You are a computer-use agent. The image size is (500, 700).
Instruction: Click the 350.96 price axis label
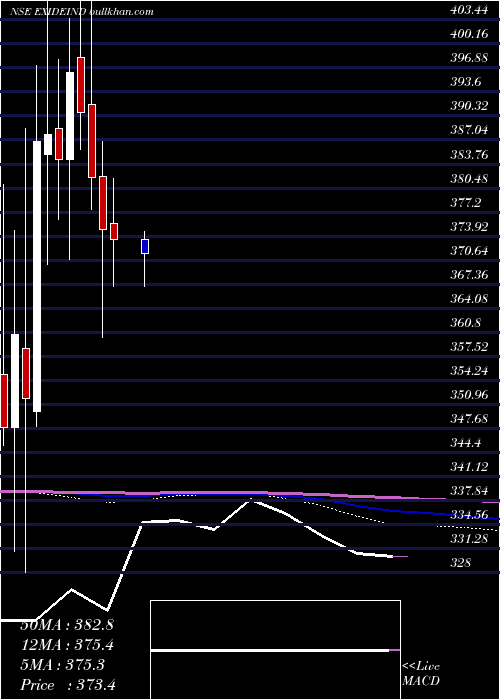tap(468, 396)
